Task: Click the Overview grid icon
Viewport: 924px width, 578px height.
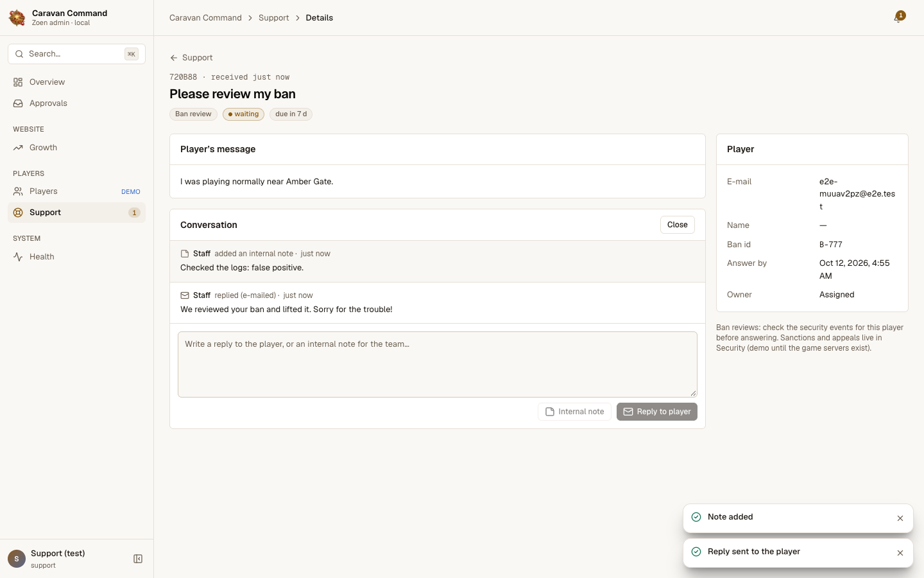Action: (18, 82)
